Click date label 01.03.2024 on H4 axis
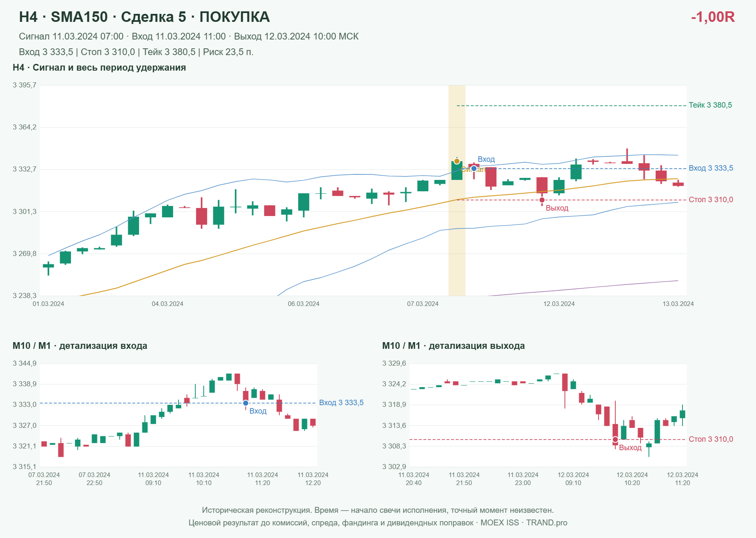This screenshot has height=538, width=756. [48, 304]
